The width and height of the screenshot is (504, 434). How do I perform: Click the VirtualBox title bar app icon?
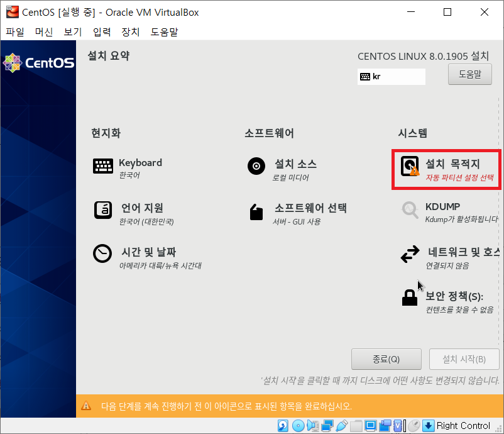coord(13,12)
